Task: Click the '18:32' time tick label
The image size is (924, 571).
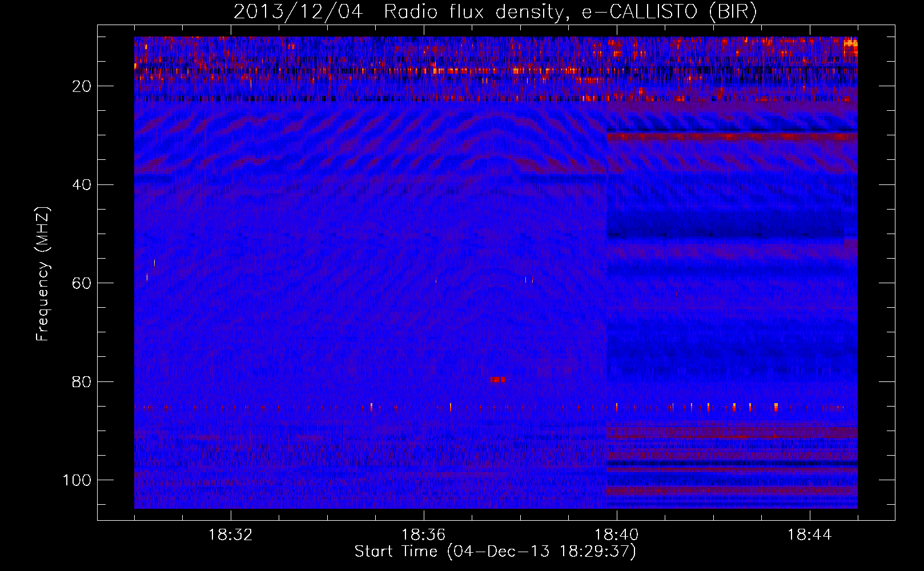Action: tap(231, 535)
